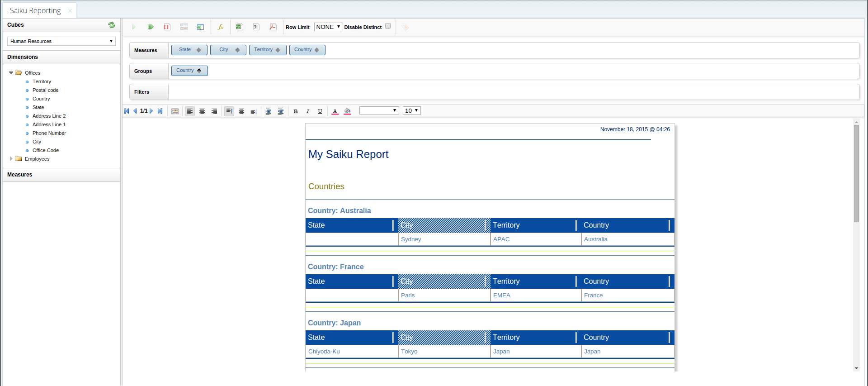Export report to PDF

pos(273,27)
